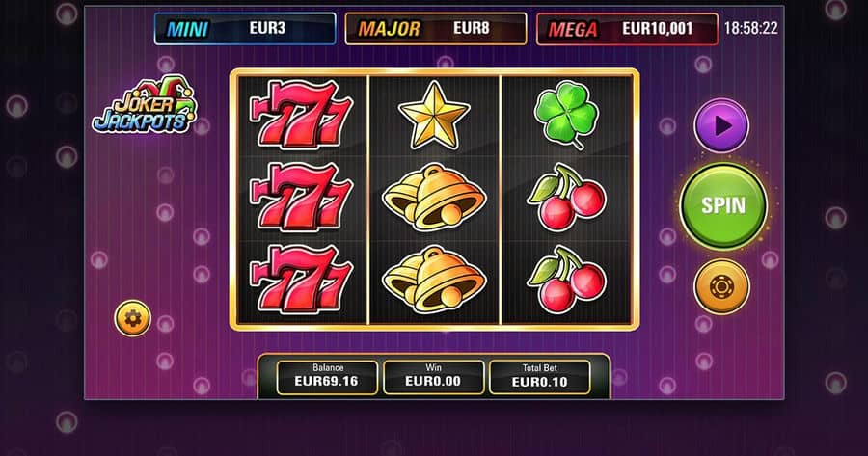Click the Win EUR0.00 field
The width and height of the screenshot is (868, 456).
tap(433, 377)
